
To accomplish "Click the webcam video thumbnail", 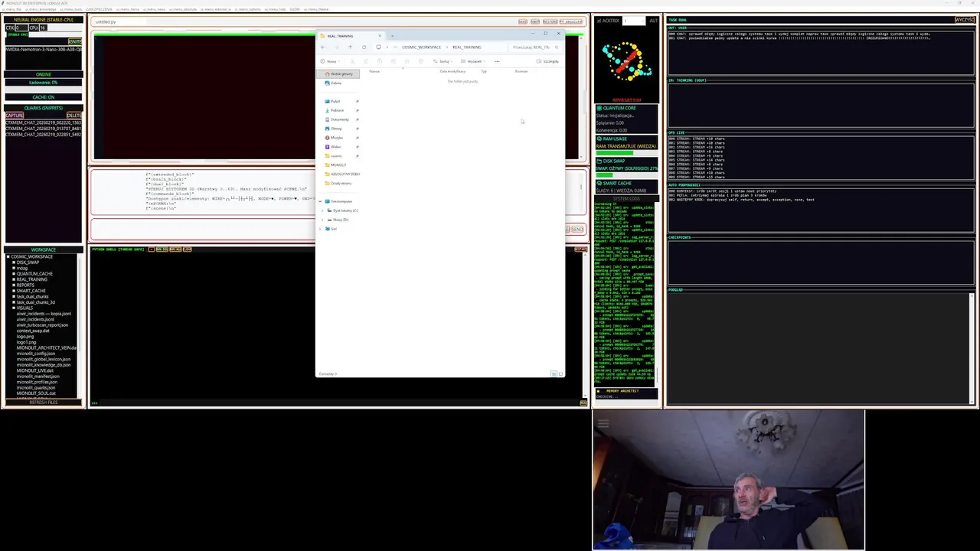I will pyautogui.click(x=728, y=481).
